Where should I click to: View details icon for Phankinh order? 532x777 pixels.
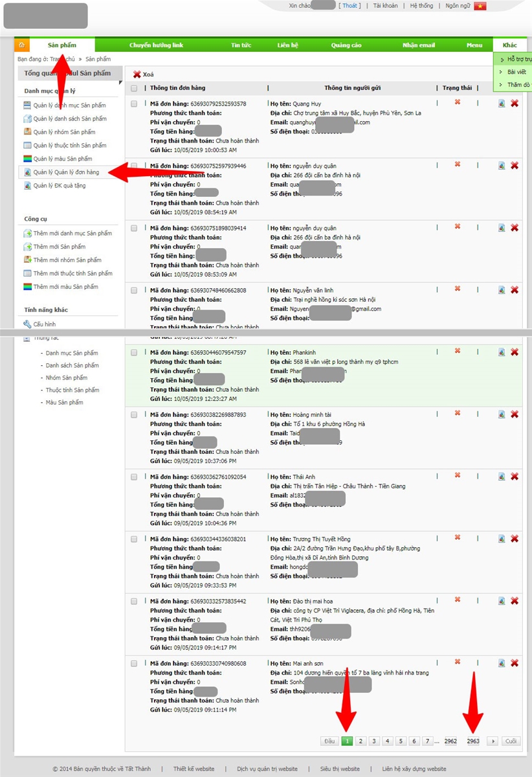pyautogui.click(x=502, y=352)
